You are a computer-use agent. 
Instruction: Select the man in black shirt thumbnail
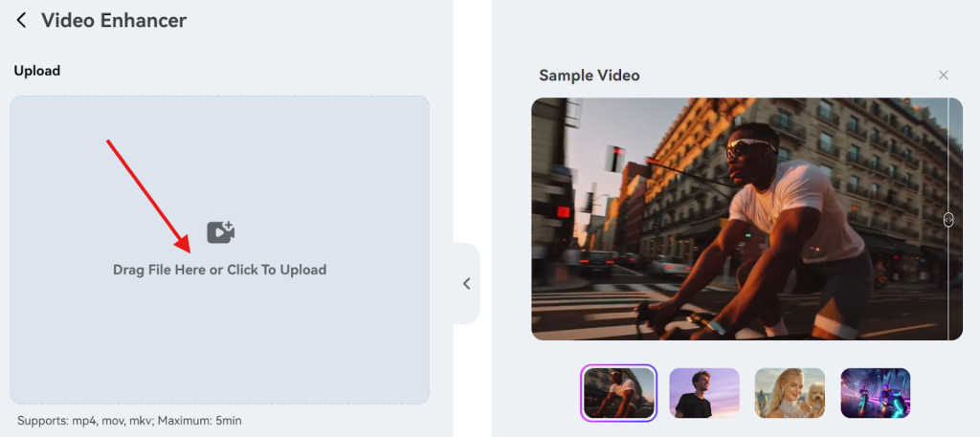tap(703, 393)
